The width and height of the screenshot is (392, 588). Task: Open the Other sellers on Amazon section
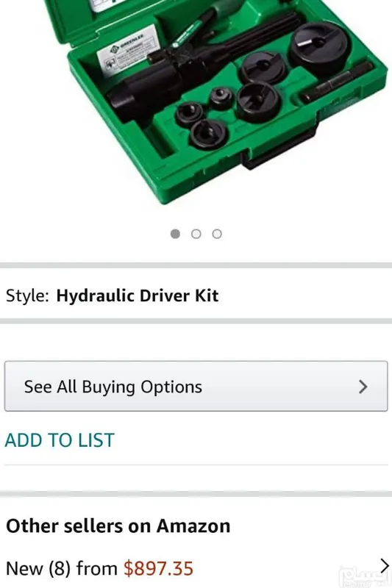point(118,526)
